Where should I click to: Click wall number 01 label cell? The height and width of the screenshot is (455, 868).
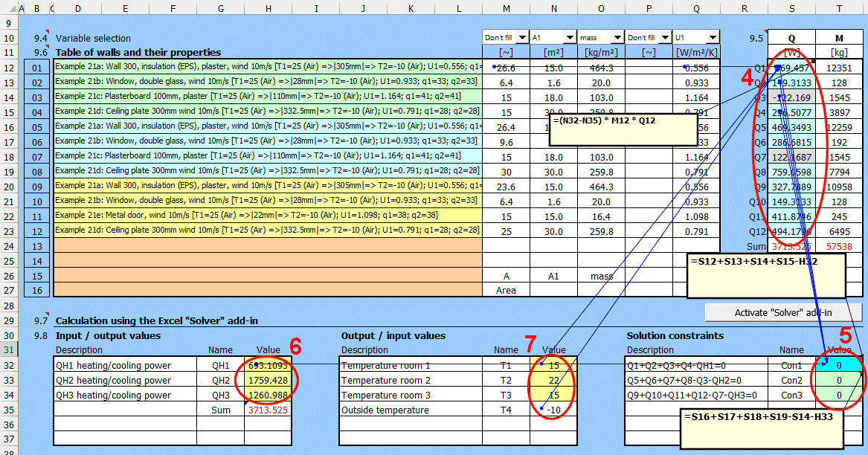[37, 68]
